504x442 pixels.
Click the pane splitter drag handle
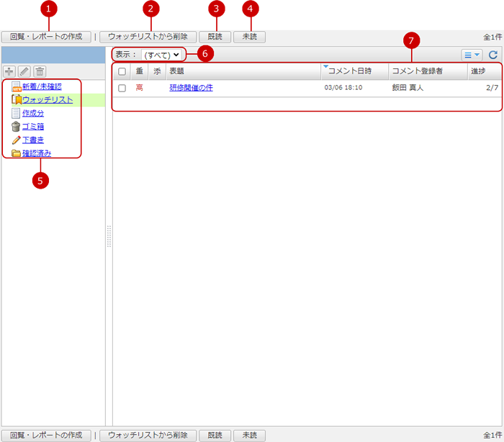(x=109, y=236)
